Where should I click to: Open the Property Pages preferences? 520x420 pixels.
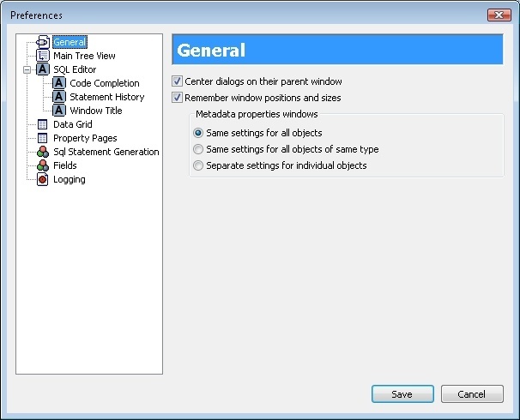point(85,138)
